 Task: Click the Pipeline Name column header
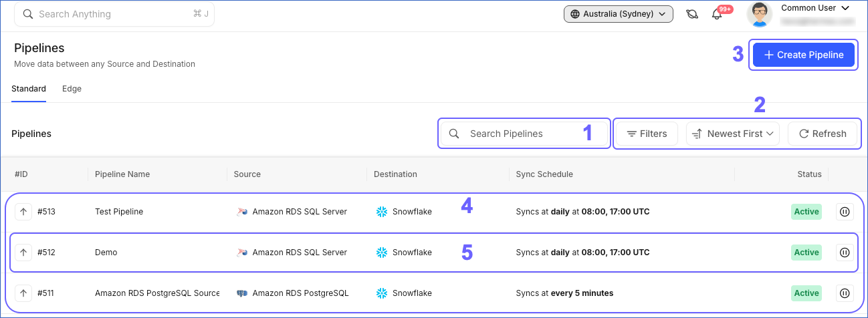coord(122,174)
